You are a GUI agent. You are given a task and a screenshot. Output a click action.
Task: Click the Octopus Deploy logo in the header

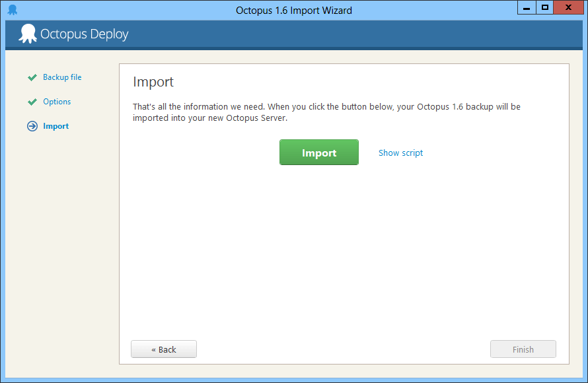[x=28, y=34]
